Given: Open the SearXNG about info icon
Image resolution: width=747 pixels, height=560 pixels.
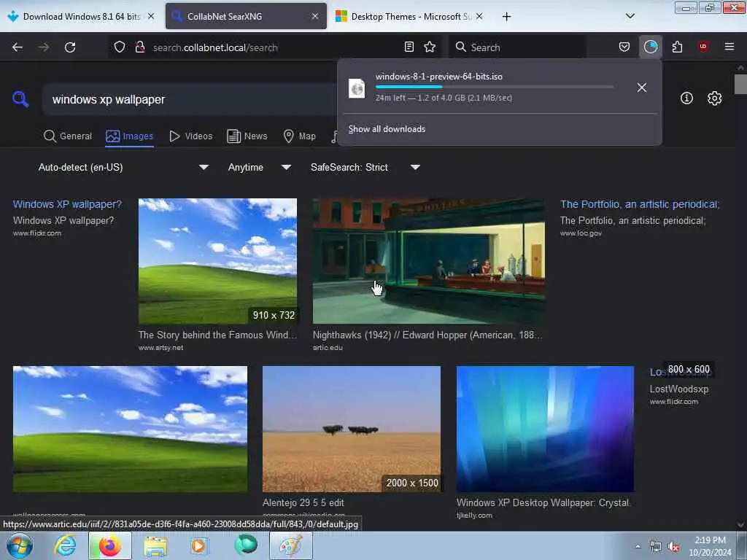Looking at the screenshot, I should click(x=686, y=98).
